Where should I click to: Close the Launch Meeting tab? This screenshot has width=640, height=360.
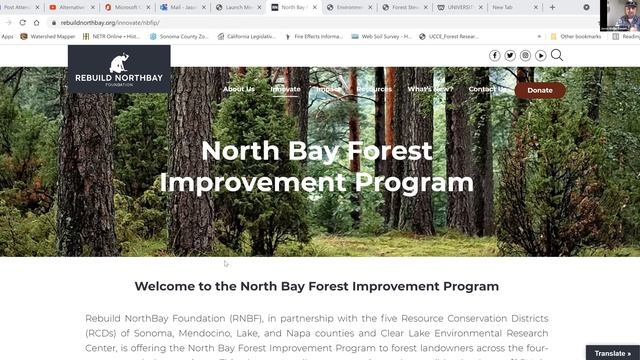pyautogui.click(x=259, y=7)
